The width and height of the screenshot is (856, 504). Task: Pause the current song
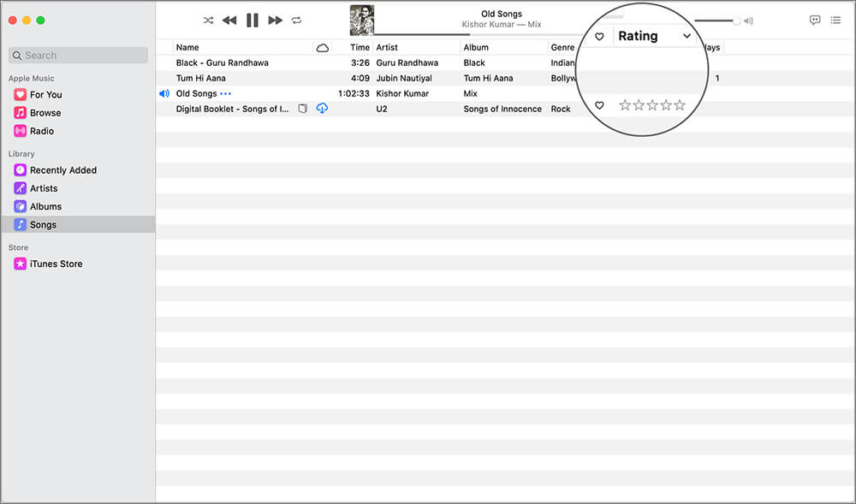[253, 21]
